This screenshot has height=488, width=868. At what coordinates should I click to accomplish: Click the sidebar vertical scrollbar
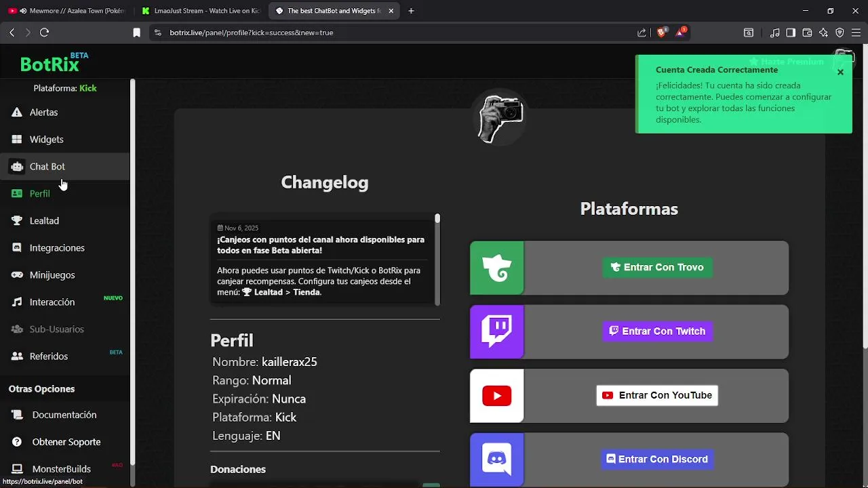pos(132,271)
